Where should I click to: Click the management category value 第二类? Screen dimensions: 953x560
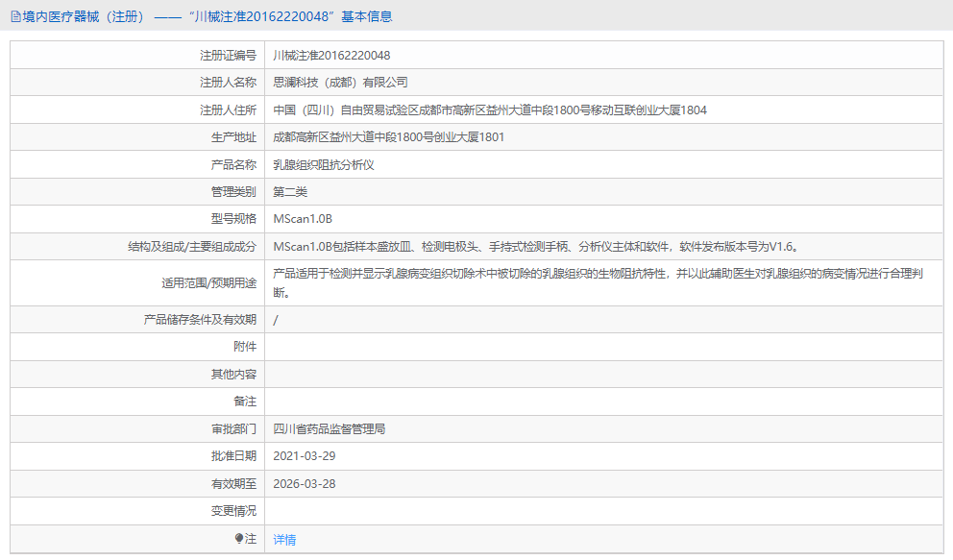click(290, 192)
